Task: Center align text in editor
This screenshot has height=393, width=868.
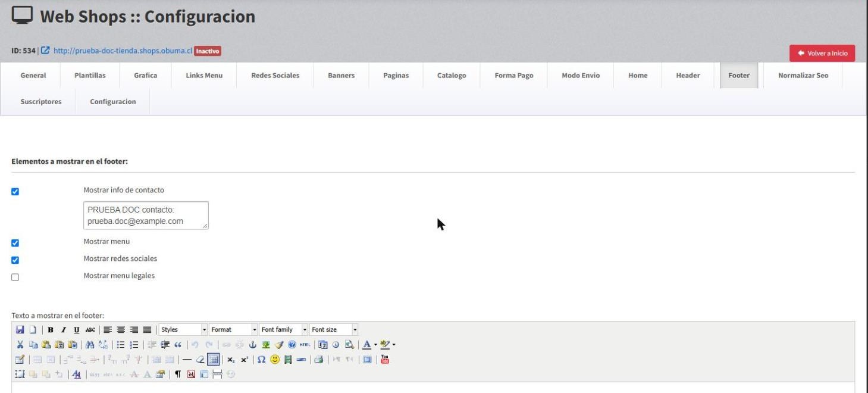Action: [121, 329]
